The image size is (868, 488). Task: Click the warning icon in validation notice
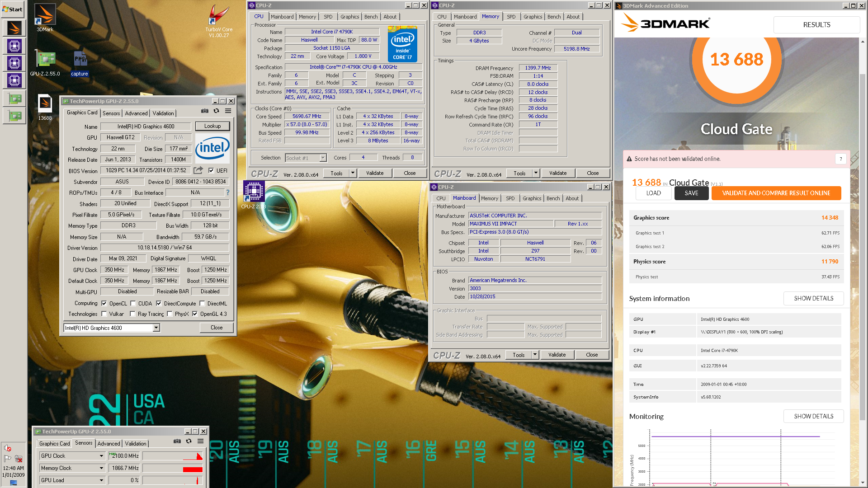click(x=629, y=159)
